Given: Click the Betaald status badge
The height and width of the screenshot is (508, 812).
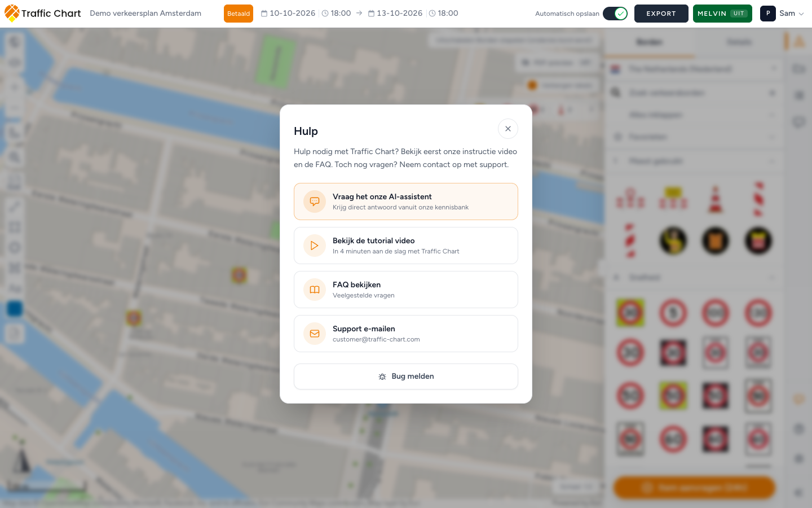Looking at the screenshot, I should tap(239, 14).
